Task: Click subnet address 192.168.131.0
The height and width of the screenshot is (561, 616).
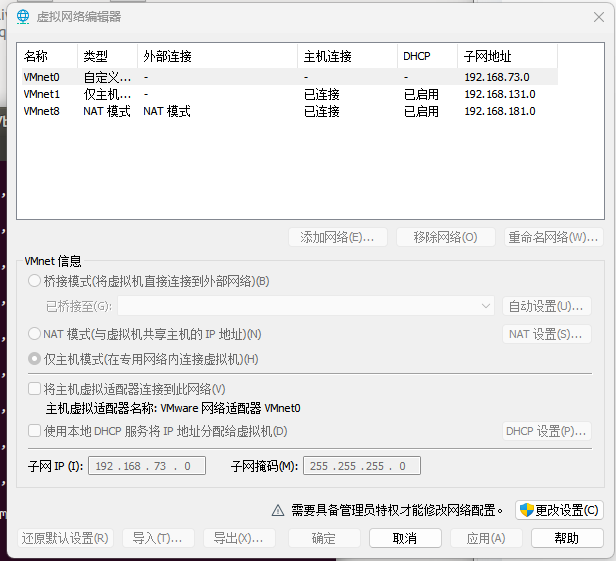Action: click(500, 94)
